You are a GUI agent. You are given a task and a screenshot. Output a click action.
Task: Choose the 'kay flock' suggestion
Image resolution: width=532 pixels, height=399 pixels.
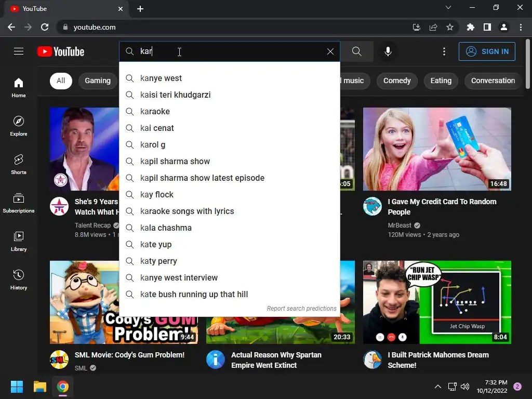point(229,194)
